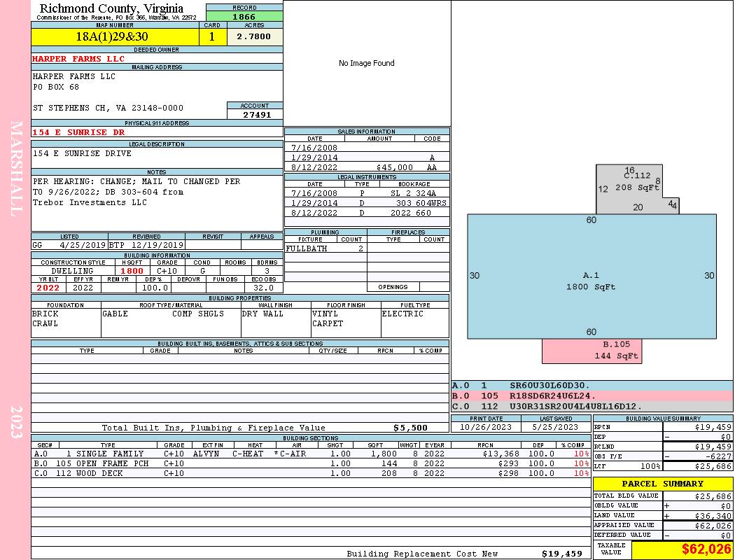Image resolution: width=735 pixels, height=560 pixels.
Task: Click the ALVYN exterior finish cell
Action: 208,454
